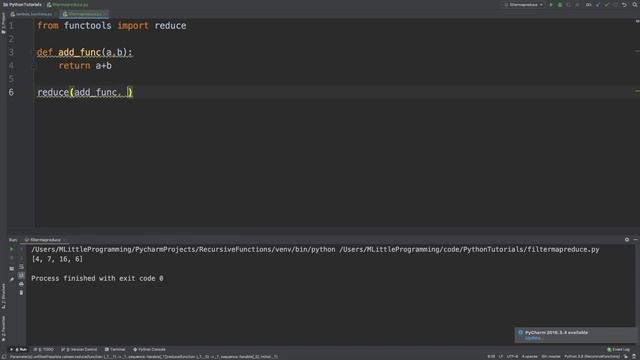Image resolution: width=640 pixels, height=360 pixels.
Task: Open the Python interpreter selector in status bar
Action: (x=591, y=357)
